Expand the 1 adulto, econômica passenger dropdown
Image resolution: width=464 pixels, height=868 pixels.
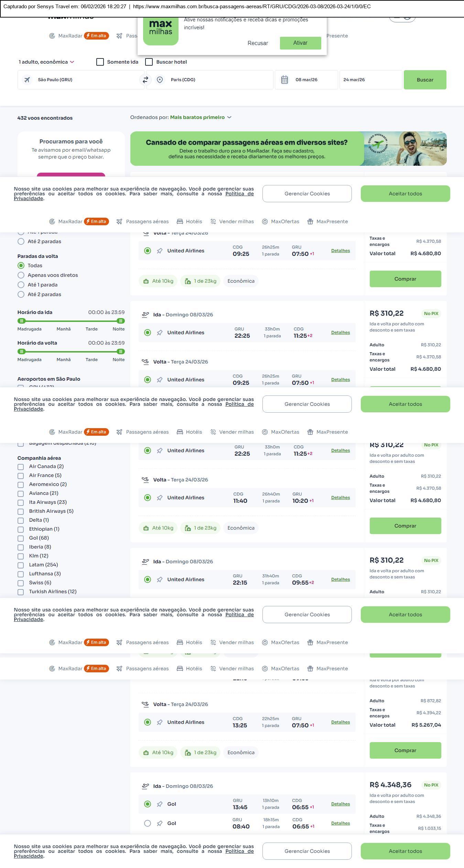[46, 62]
